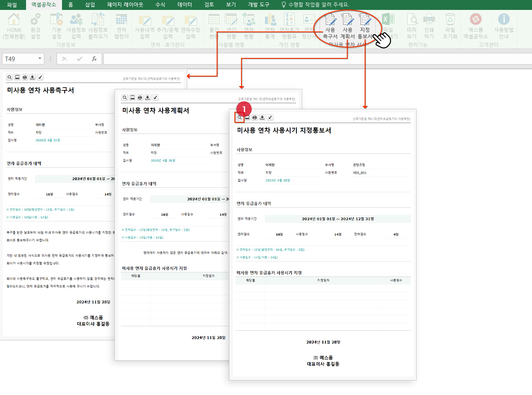Click magnifier icon in 사용시기 지정통보서 window

pyautogui.click(x=239, y=117)
